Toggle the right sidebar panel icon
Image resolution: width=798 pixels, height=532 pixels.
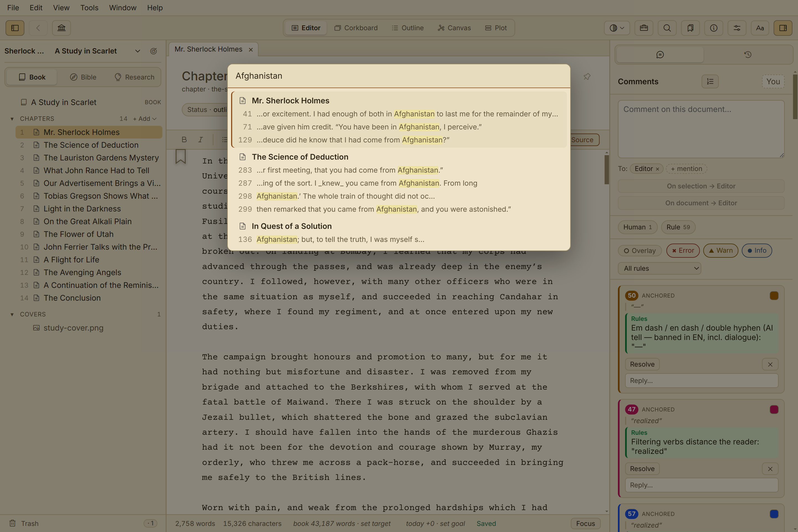point(783,28)
